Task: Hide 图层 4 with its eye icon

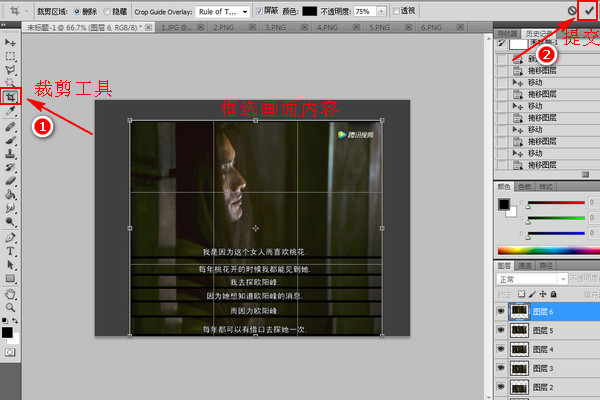Action: 501,349
